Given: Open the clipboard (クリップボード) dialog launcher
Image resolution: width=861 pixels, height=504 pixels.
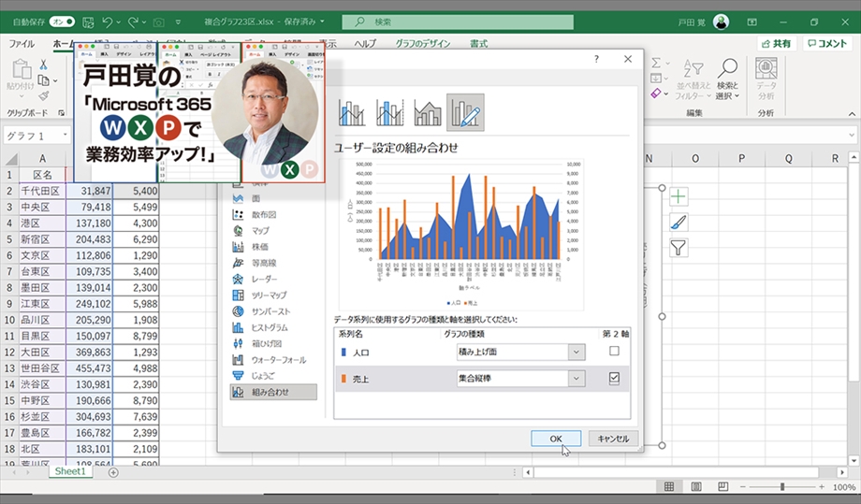Looking at the screenshot, I should (62, 112).
